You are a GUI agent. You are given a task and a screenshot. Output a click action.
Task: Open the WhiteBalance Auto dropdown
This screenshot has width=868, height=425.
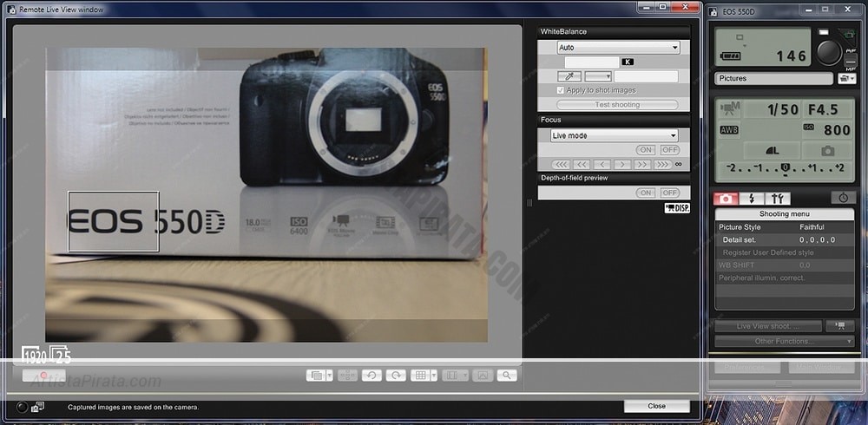pyautogui.click(x=618, y=48)
